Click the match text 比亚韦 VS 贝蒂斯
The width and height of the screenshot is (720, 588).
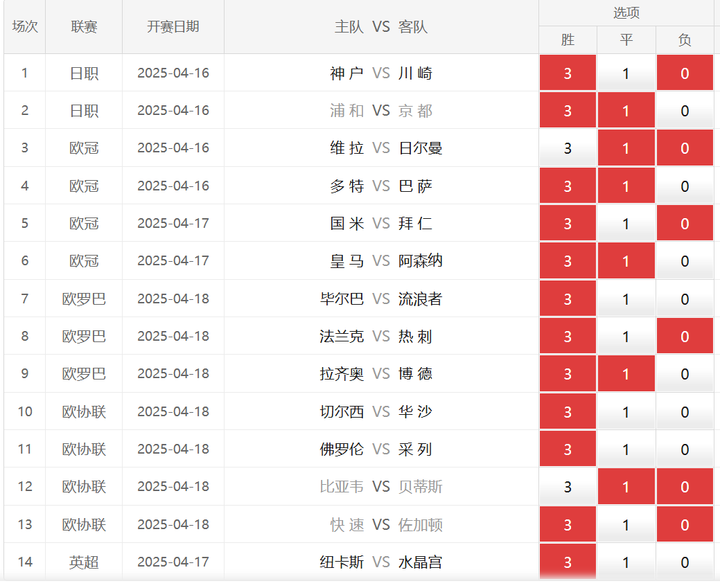pos(381,487)
